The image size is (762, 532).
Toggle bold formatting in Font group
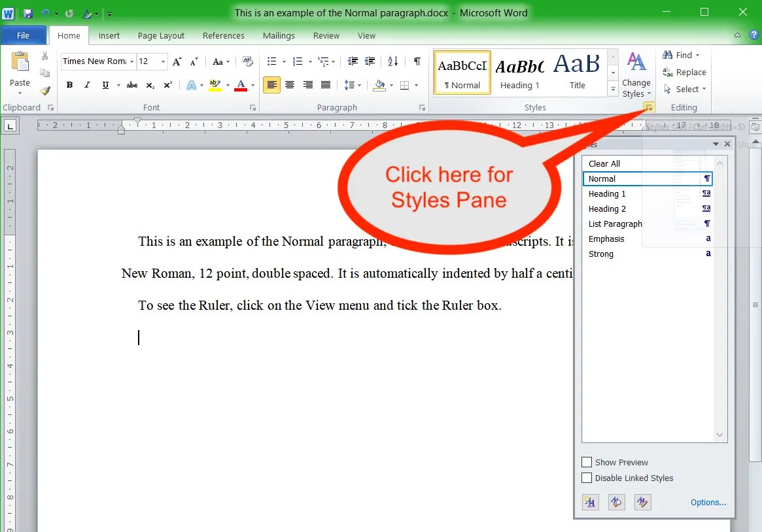click(69, 85)
